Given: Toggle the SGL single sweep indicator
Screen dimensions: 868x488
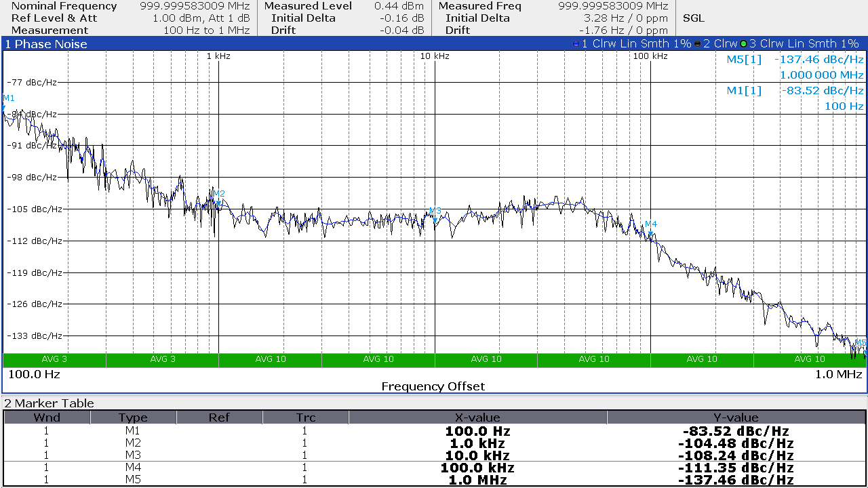Looking at the screenshot, I should coord(694,18).
